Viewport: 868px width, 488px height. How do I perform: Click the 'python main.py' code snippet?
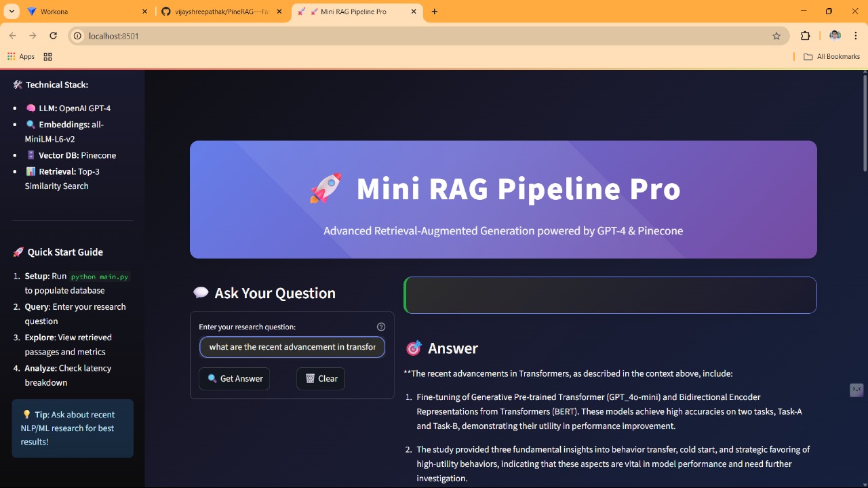click(x=100, y=277)
